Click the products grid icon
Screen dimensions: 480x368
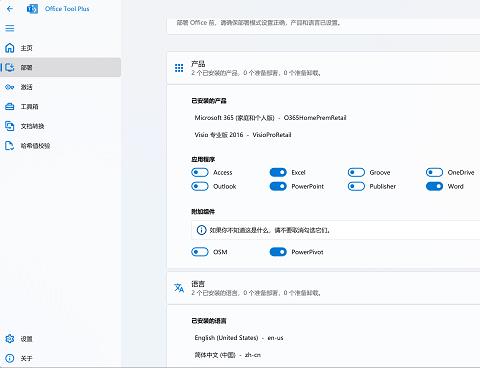tap(179, 68)
